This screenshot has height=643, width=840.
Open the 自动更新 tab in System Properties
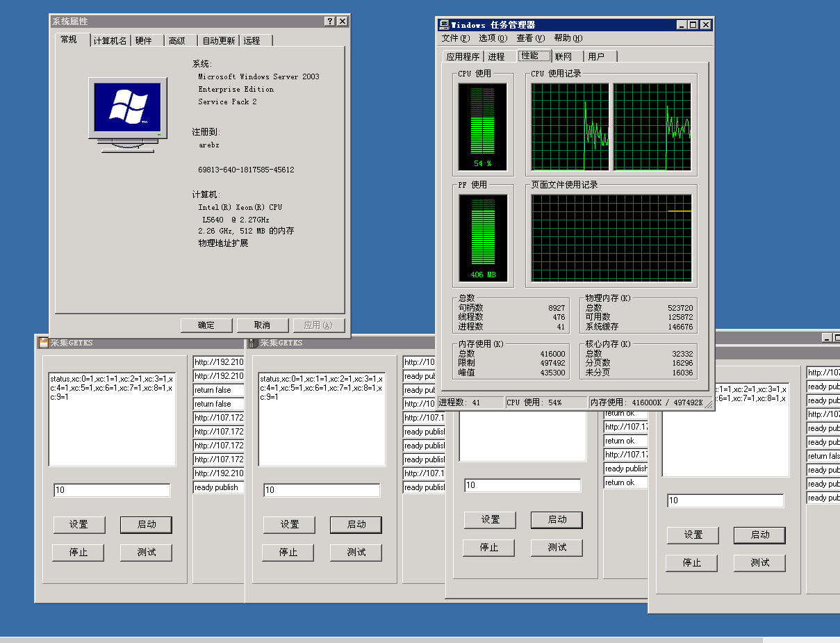[x=218, y=40]
